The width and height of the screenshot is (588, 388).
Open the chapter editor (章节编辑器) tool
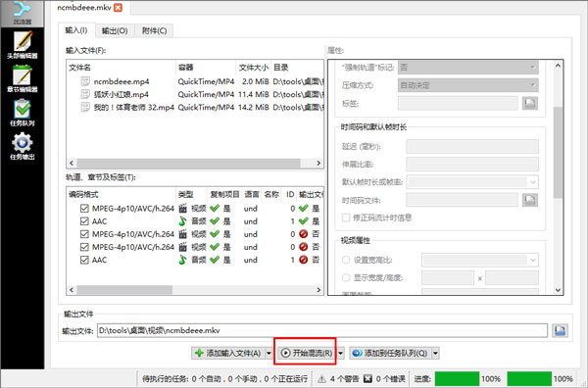23,78
